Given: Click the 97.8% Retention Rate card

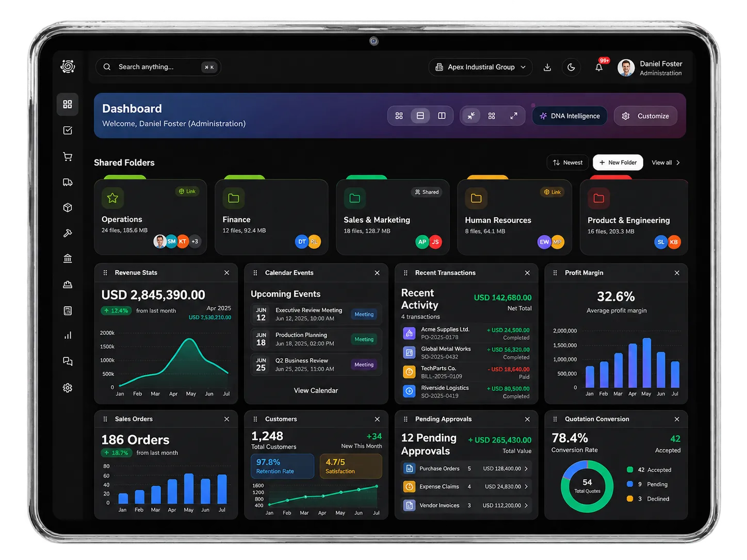Looking at the screenshot, I should click(282, 466).
